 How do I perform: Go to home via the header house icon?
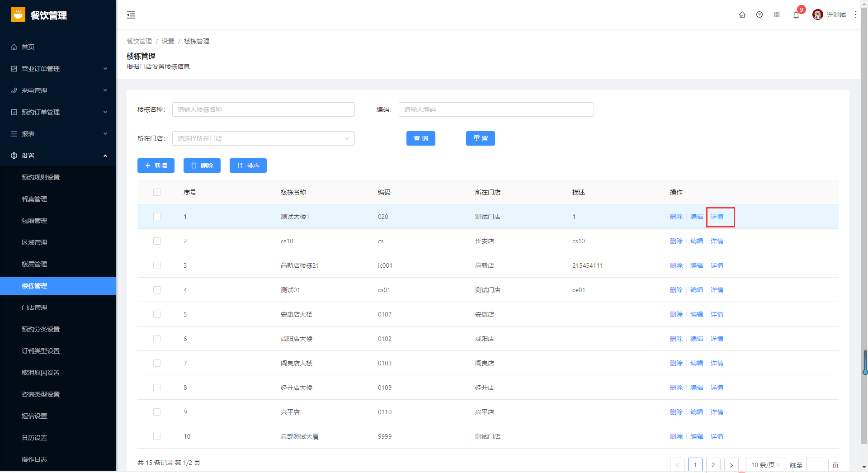(x=742, y=15)
